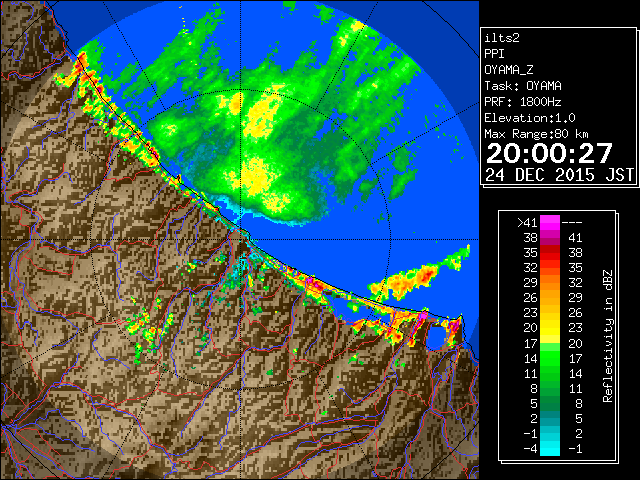Image resolution: width=640 pixels, height=480 pixels.
Task: Select the date "24 DEC 2015 JST"
Action: [559, 175]
